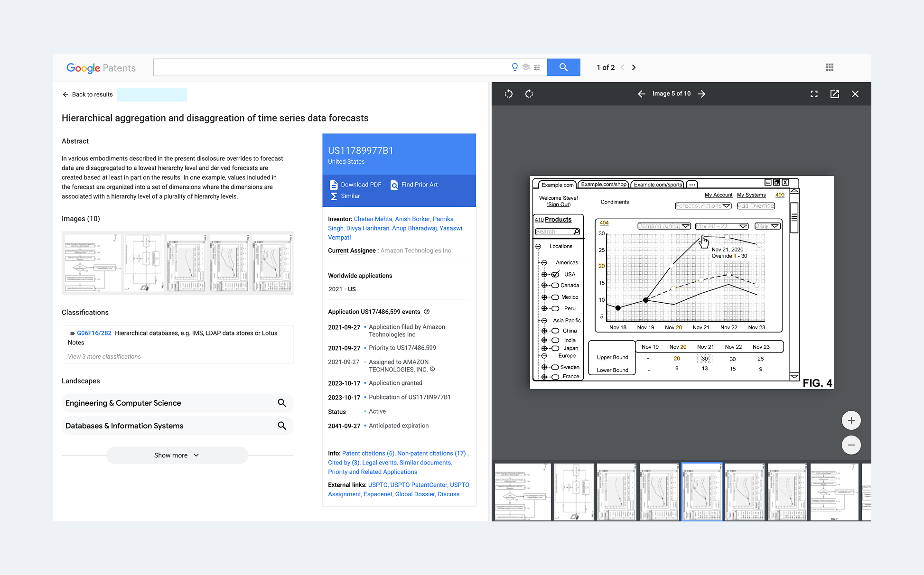Search the Engineering & Computer Science landscape
The width and height of the screenshot is (924, 575).
point(282,403)
